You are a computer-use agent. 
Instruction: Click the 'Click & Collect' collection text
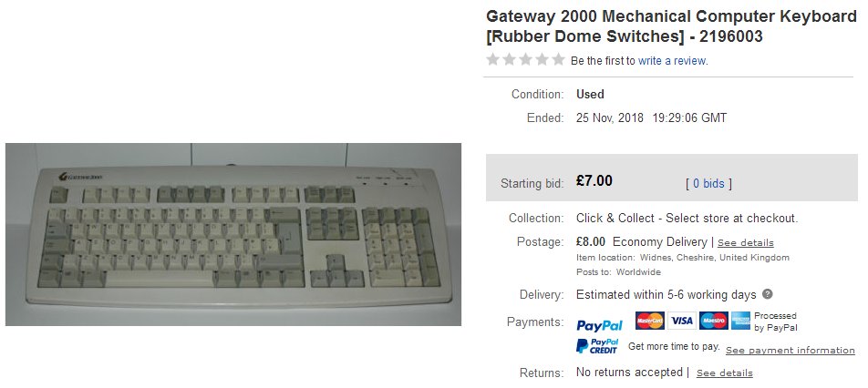(687, 219)
